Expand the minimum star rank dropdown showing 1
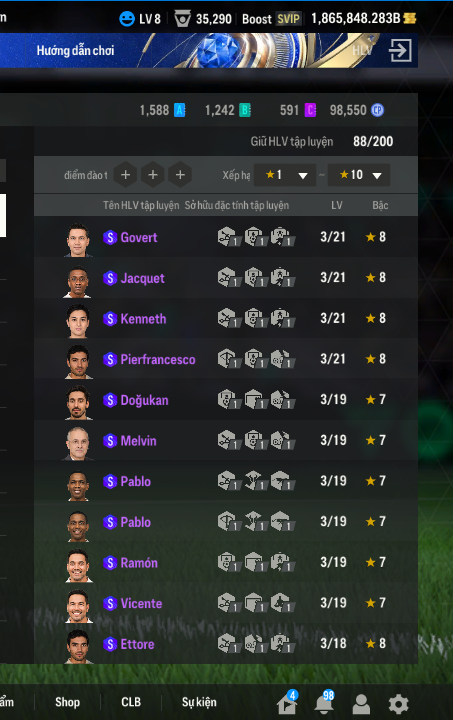Image resolution: width=453 pixels, height=720 pixels. [285, 175]
